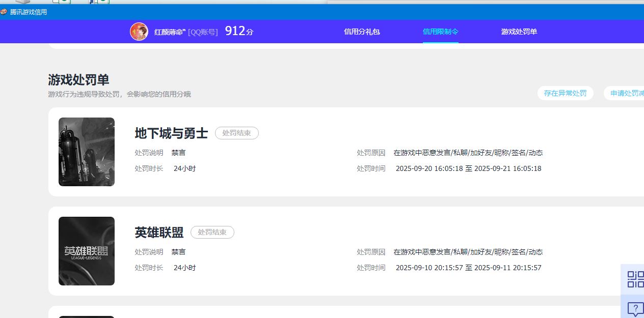Viewport: 644px width, 318px height.
Task: Click the 英雄联盟 game title
Action: pos(159,233)
